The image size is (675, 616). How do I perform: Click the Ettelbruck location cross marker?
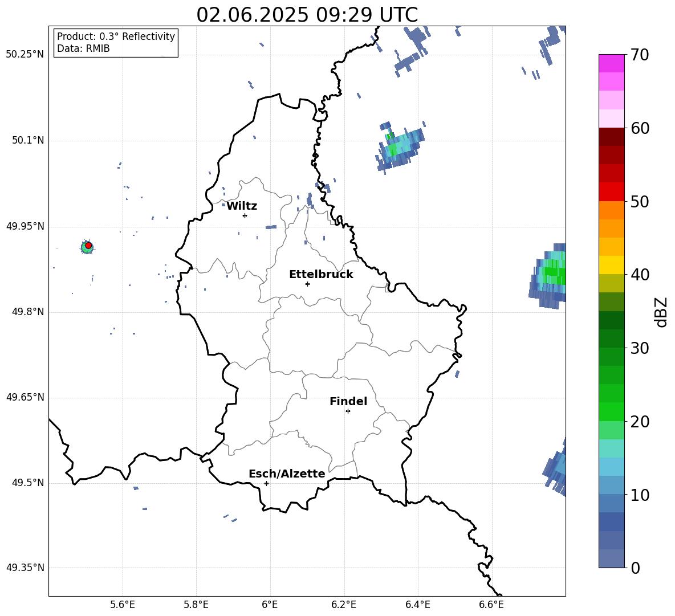pos(307,284)
